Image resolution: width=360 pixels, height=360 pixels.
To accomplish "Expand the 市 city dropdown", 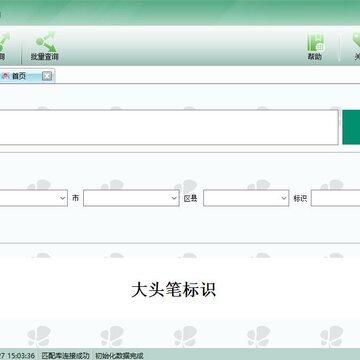I will click(x=131, y=198).
